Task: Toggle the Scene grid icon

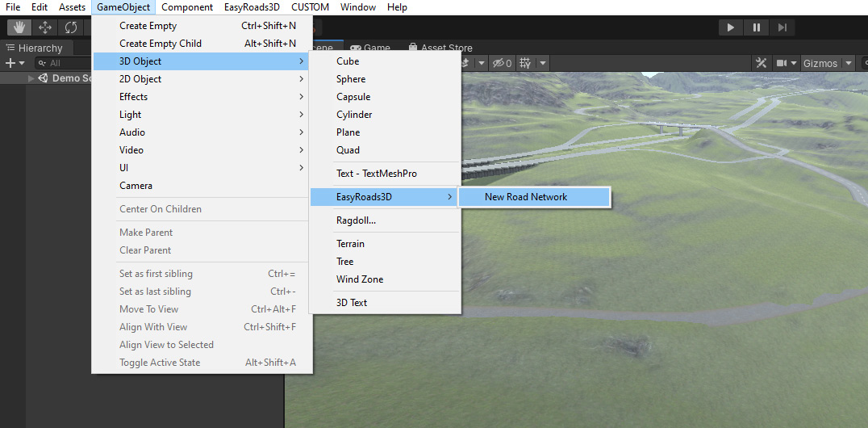Action: (x=525, y=63)
